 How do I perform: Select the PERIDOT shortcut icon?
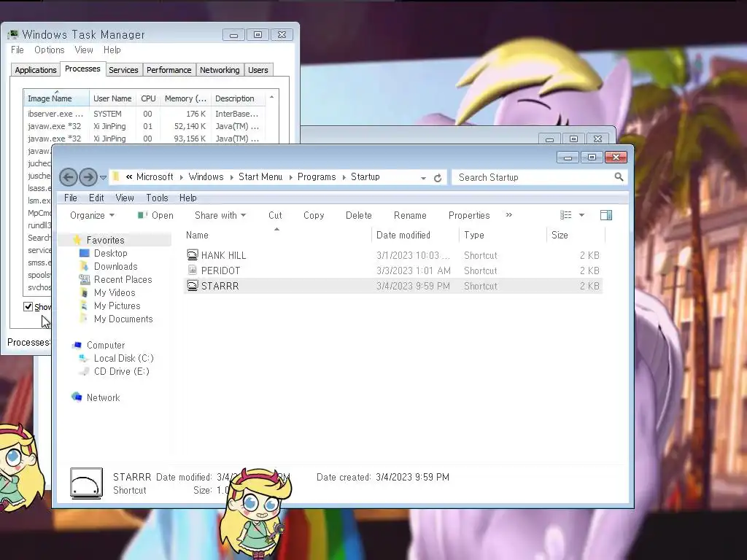coord(192,270)
